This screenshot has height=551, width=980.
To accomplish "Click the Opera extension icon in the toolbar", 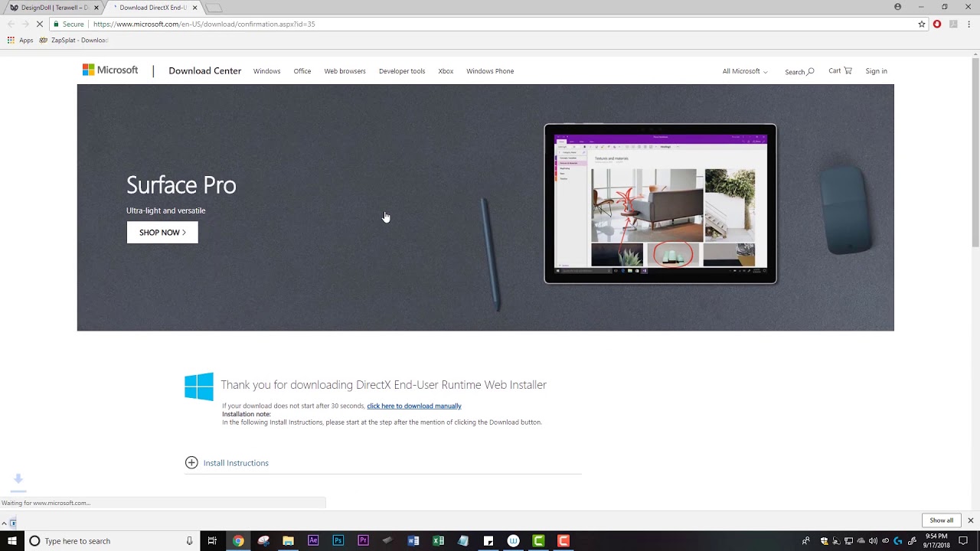I will click(x=936, y=24).
